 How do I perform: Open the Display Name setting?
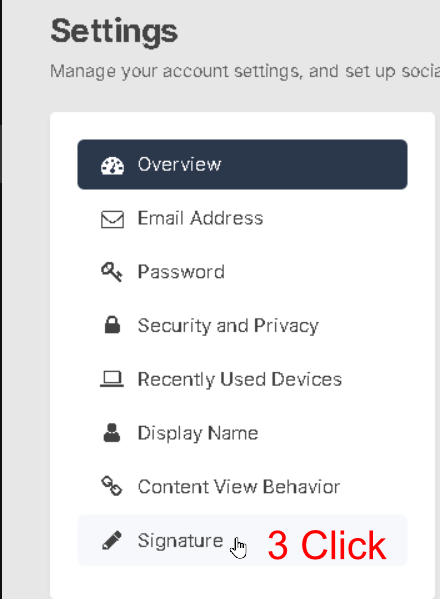[x=242, y=433]
